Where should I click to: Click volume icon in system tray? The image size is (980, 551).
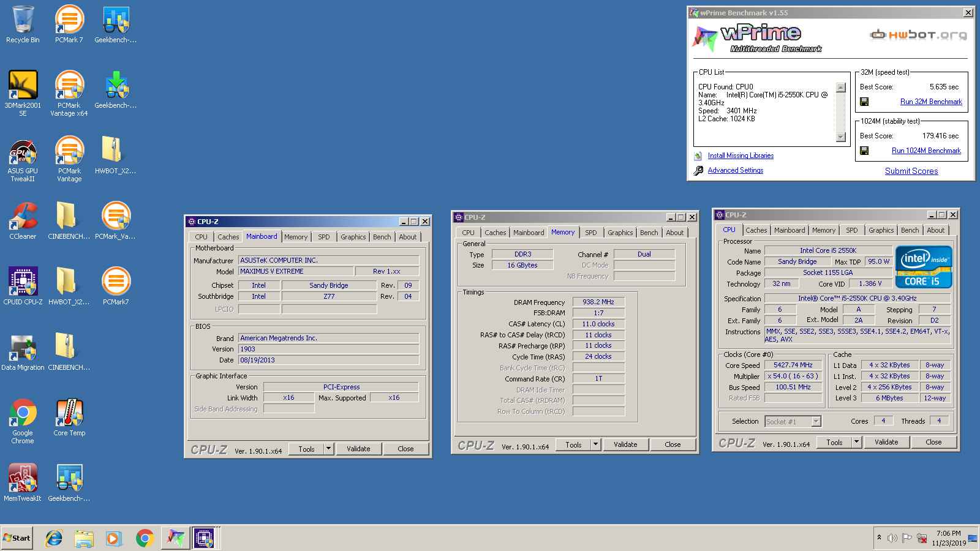coord(892,538)
